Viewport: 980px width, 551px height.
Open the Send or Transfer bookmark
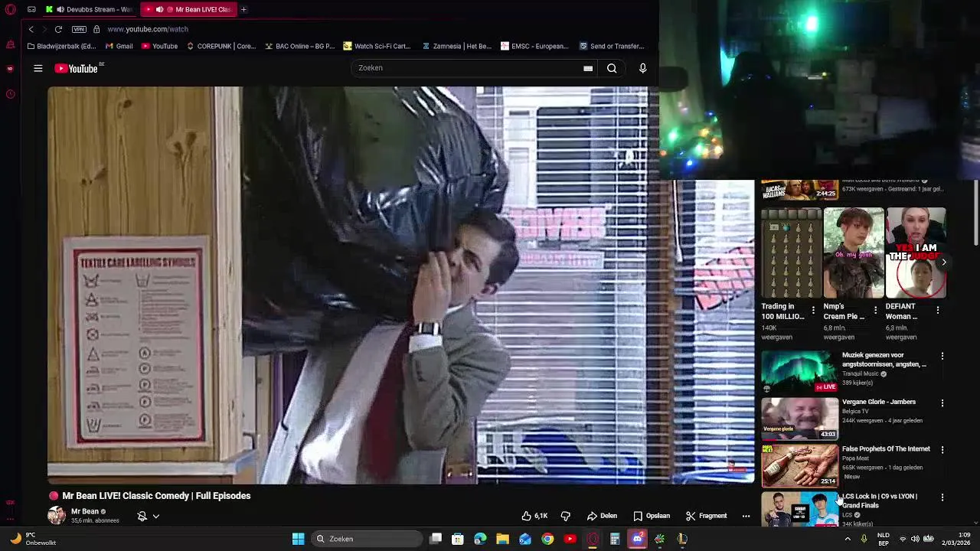coord(612,46)
